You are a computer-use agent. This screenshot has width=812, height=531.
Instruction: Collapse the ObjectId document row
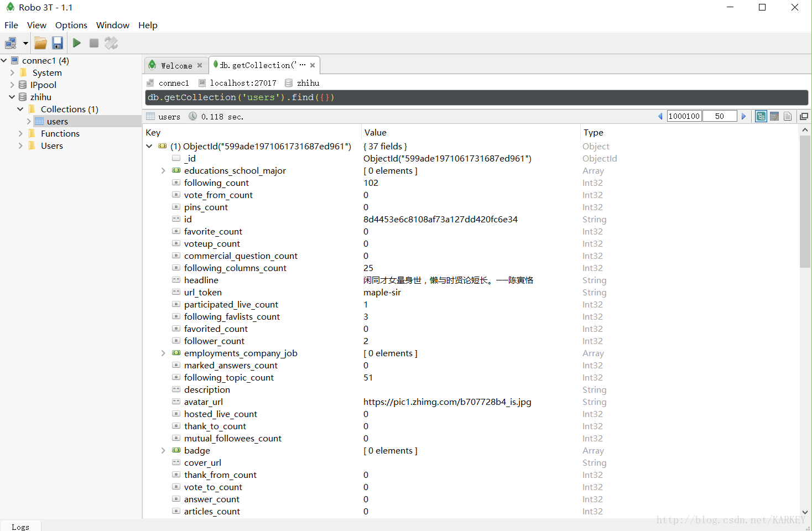pos(149,146)
